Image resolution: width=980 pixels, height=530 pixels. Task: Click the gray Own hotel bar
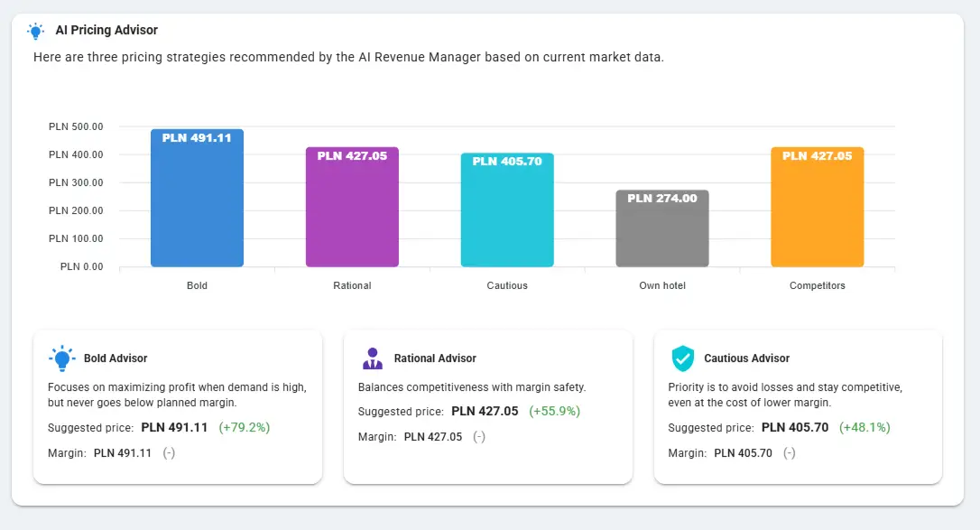tap(662, 235)
